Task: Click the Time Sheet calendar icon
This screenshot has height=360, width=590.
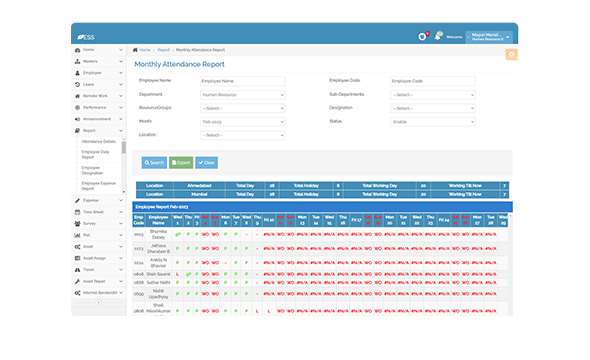Action: coord(77,212)
